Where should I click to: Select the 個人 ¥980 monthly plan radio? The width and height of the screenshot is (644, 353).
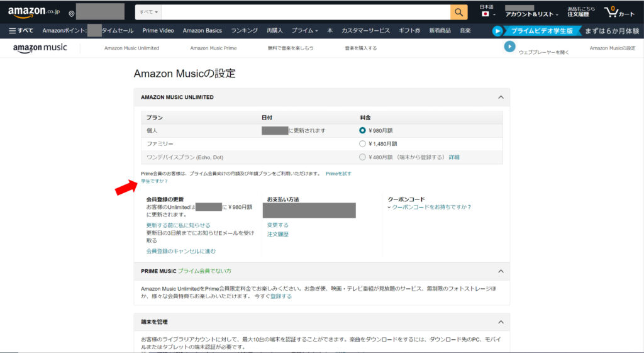point(362,130)
